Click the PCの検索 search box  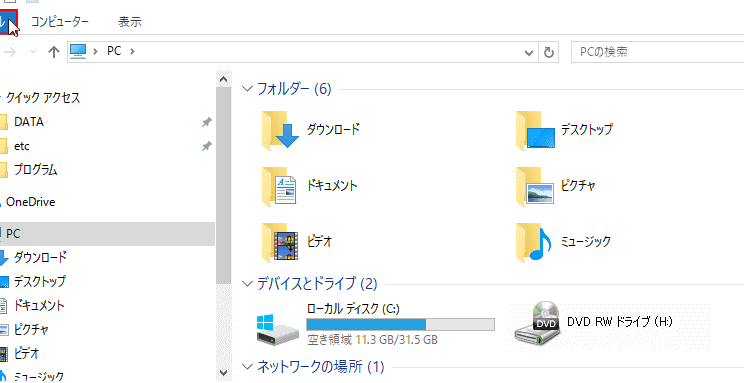[x=657, y=52]
